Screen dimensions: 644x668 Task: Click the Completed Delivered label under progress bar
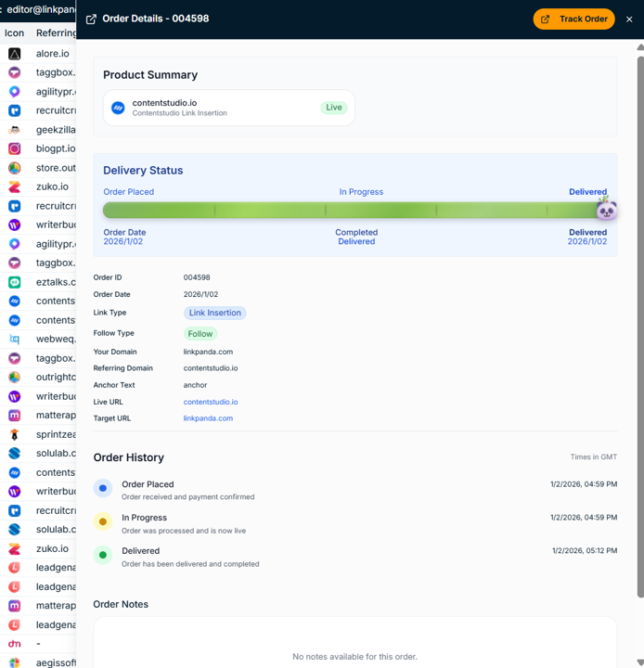click(x=356, y=237)
